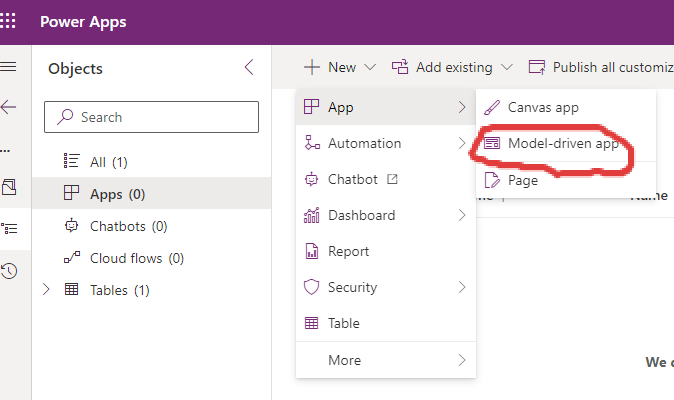Expand the Security submenu arrow
This screenshot has width=674, height=400.
pyautogui.click(x=461, y=287)
